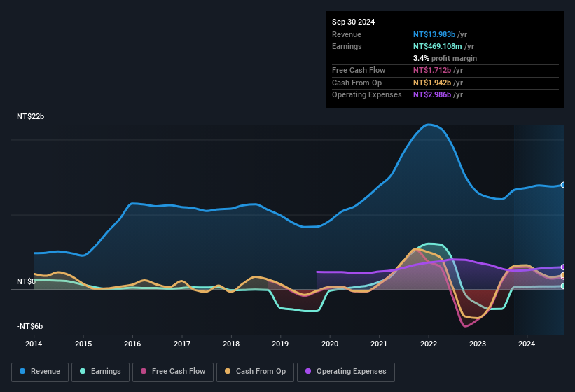
Task: Click the Revenue row label in tooltip
Action: click(x=347, y=34)
